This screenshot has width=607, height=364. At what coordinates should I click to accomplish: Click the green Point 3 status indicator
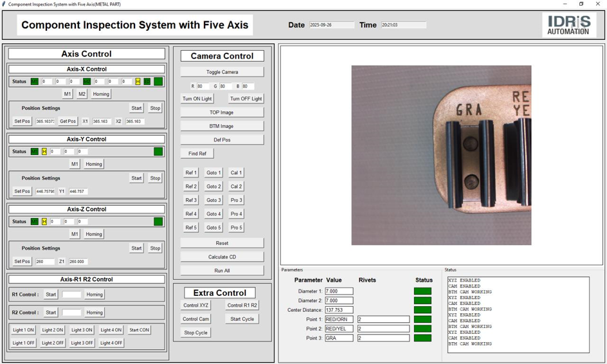[422, 338]
